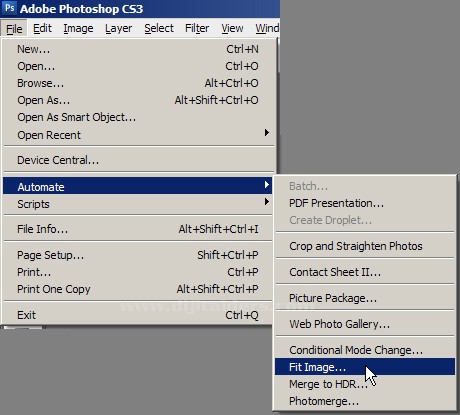460x415 pixels.
Task: Open the Select menu
Action: click(159, 29)
